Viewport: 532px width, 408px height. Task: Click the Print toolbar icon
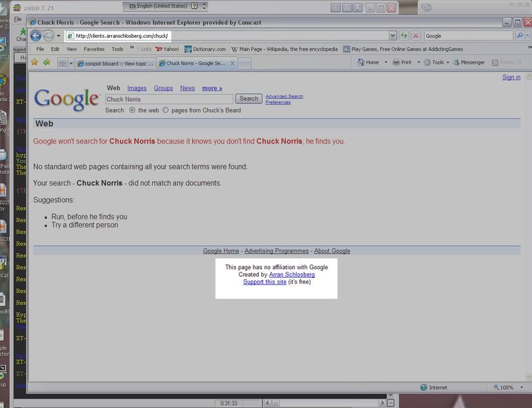(x=402, y=62)
